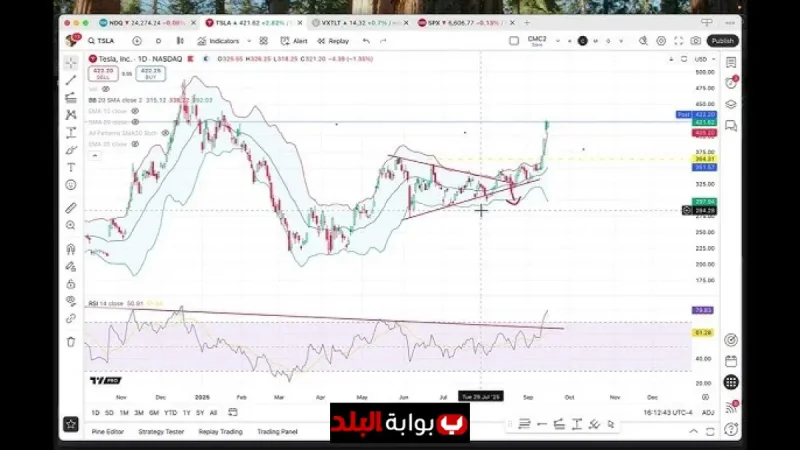800x450 pixels.
Task: Toggle stay in drawing mode
Action: (x=71, y=266)
